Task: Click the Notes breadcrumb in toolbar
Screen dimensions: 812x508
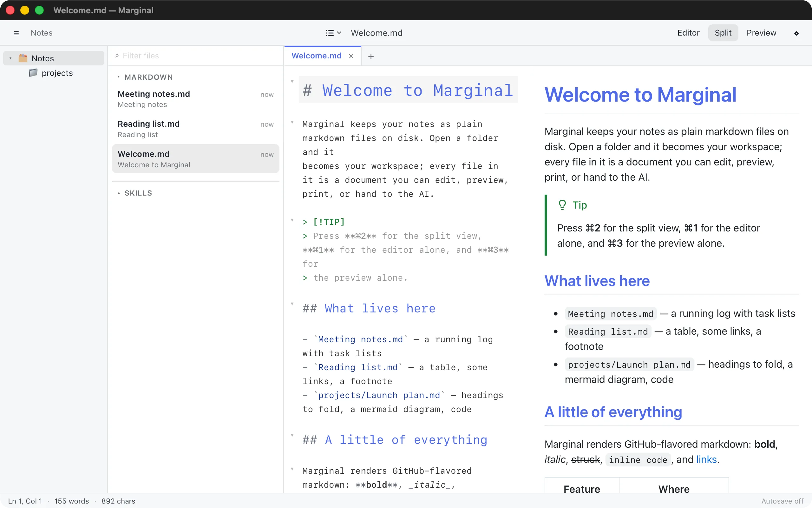Action: tap(42, 33)
